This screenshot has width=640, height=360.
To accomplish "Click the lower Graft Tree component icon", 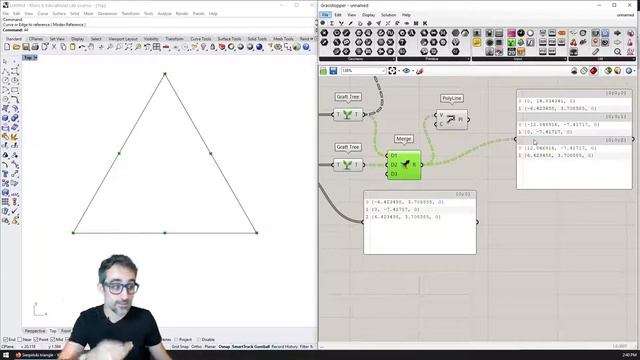I will [347, 164].
